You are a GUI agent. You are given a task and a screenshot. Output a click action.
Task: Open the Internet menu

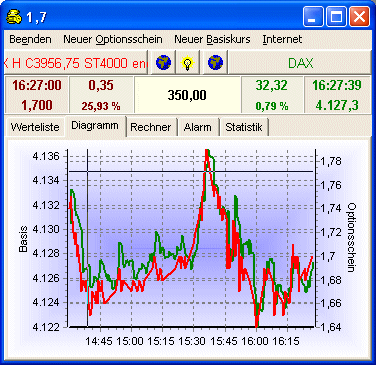[x=282, y=39]
